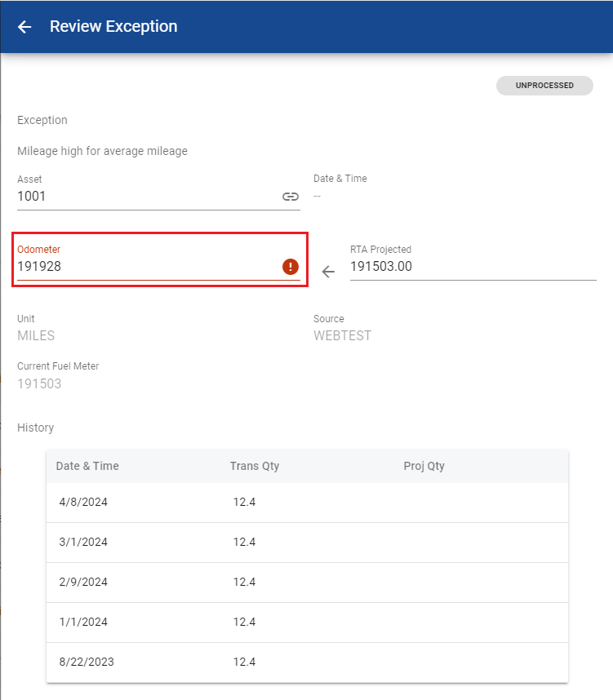Viewport: 613px width, 700px height.
Task: Click the Date & Time column header in History
Action: (x=87, y=466)
